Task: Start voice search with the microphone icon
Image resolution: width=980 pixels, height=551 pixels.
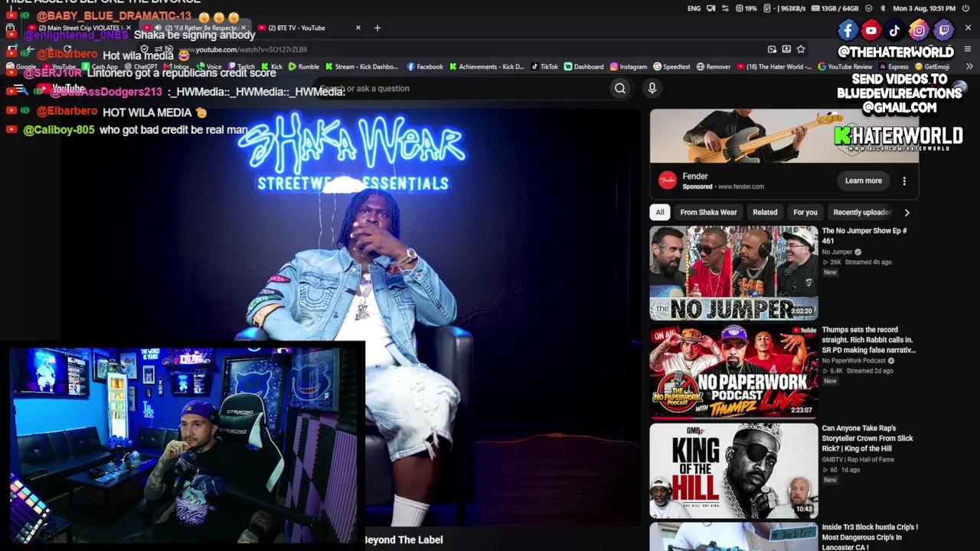Action: (x=652, y=88)
